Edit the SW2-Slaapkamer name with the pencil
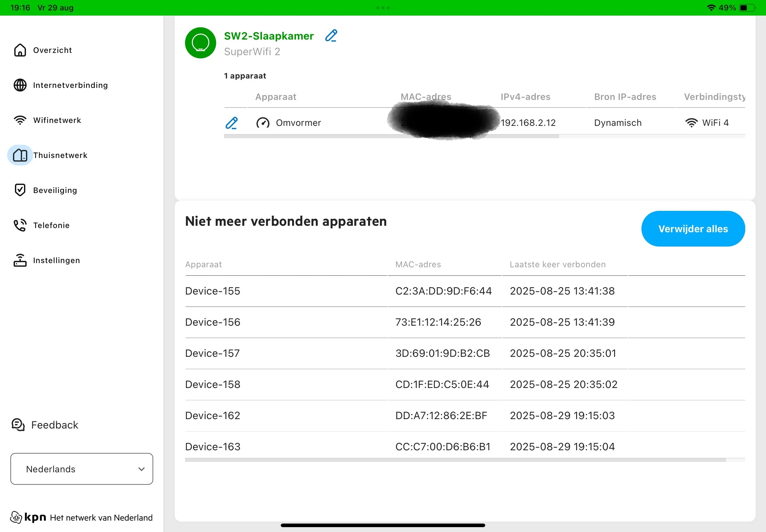This screenshot has height=532, width=766. click(331, 36)
